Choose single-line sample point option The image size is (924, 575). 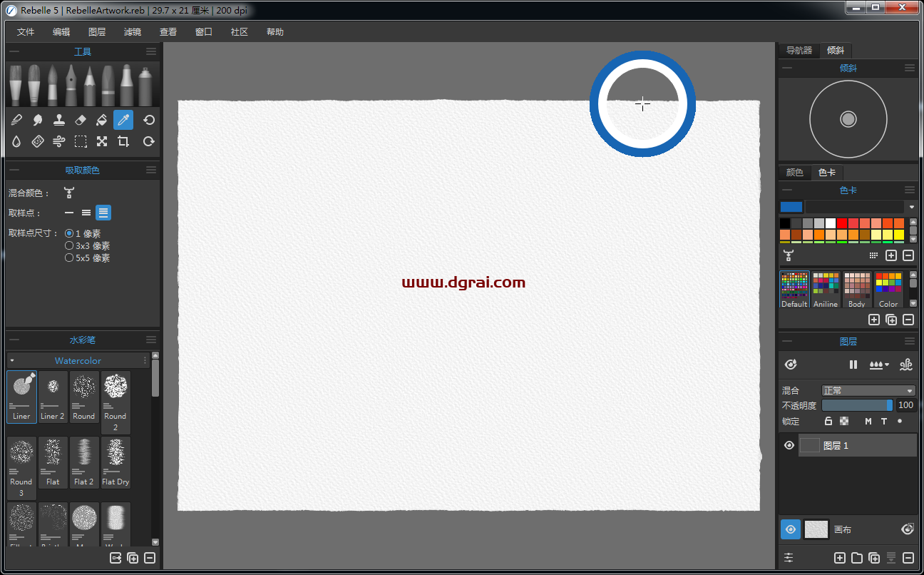(x=69, y=213)
